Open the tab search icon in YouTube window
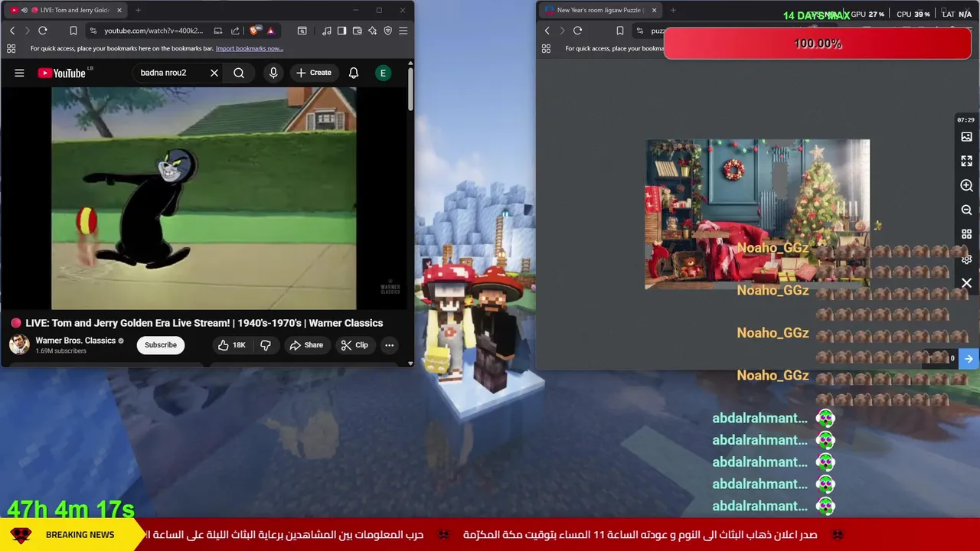This screenshot has width=980, height=551. click(302, 31)
